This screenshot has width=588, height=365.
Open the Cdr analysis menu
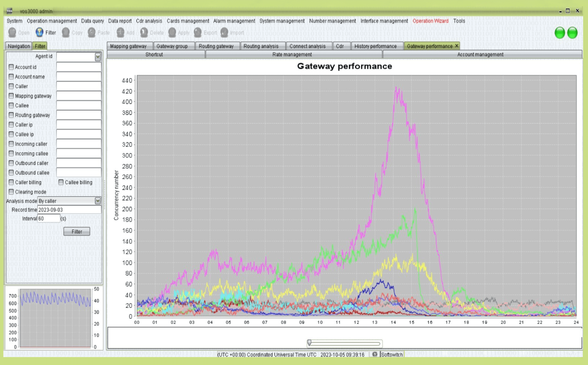pyautogui.click(x=149, y=21)
